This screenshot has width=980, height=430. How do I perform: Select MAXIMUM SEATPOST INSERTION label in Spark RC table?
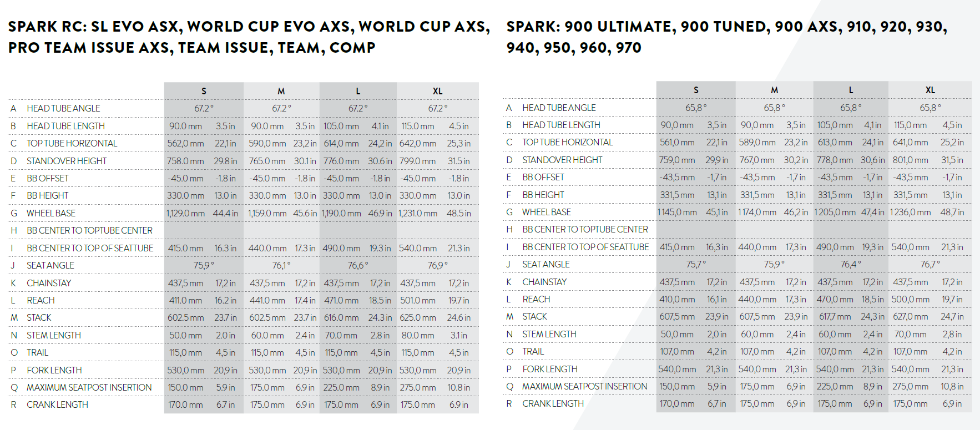click(x=89, y=387)
